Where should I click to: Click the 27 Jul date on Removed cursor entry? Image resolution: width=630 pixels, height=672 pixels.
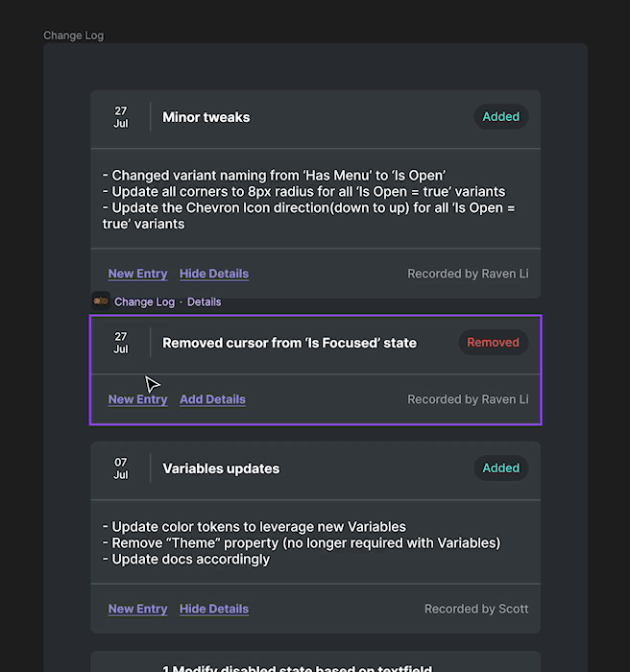[x=120, y=343]
